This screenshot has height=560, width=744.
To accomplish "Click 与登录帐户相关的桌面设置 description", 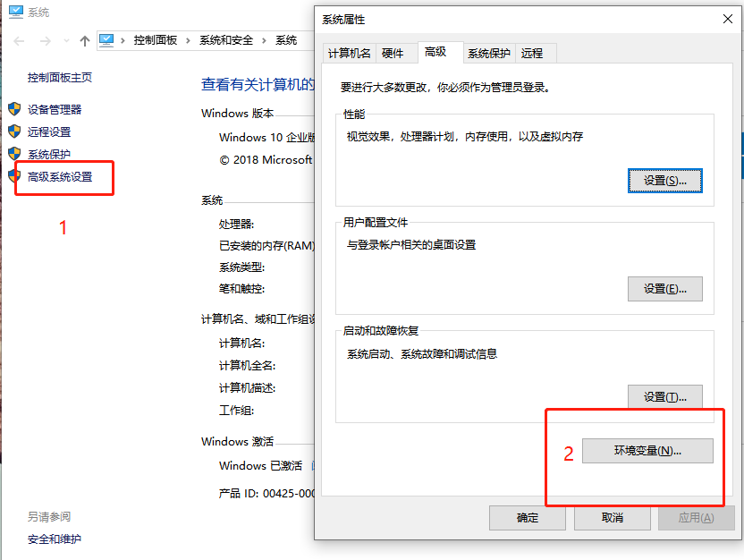I will tap(411, 245).
